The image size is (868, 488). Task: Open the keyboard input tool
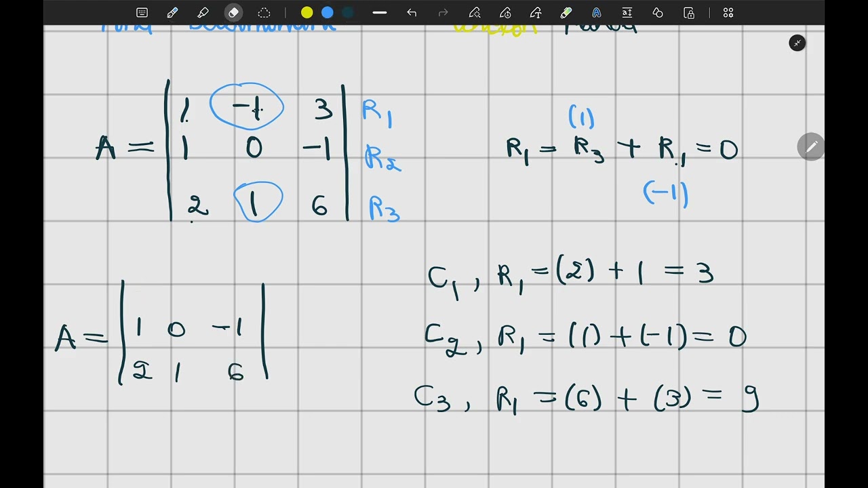[x=142, y=13]
